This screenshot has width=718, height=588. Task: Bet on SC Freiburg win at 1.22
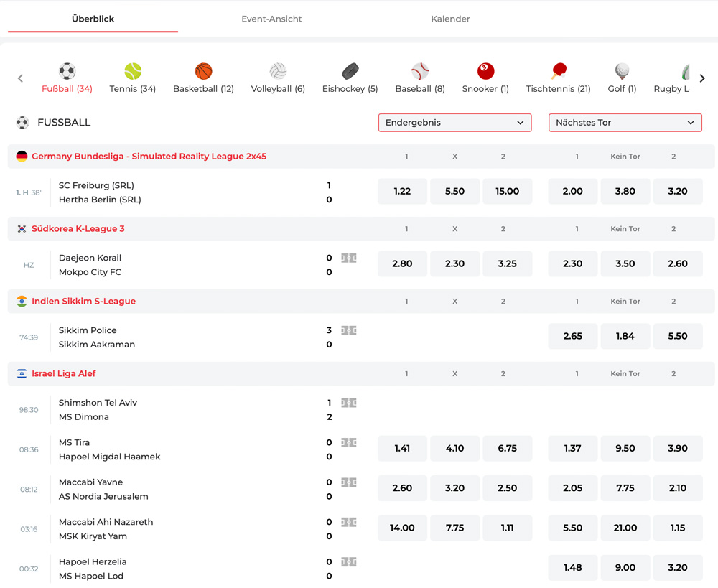(402, 192)
